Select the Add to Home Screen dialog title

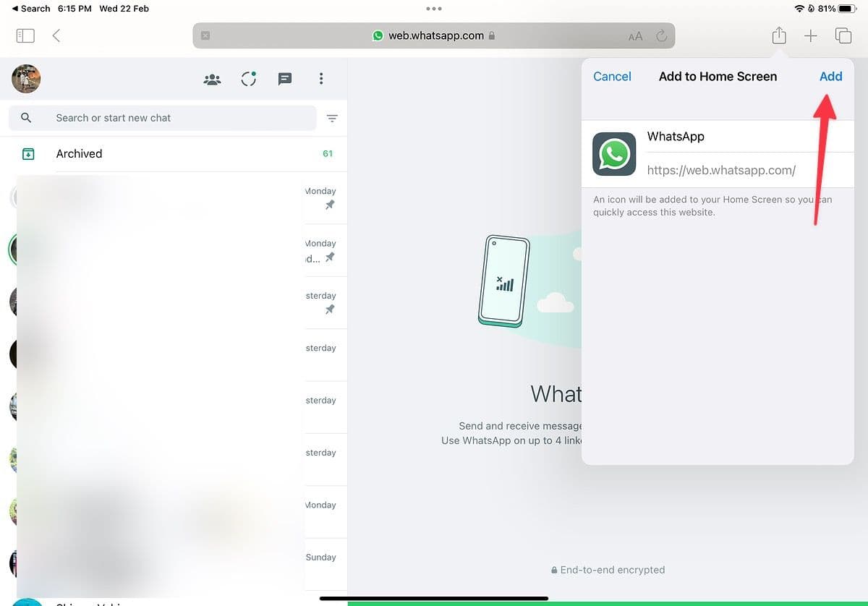click(718, 77)
